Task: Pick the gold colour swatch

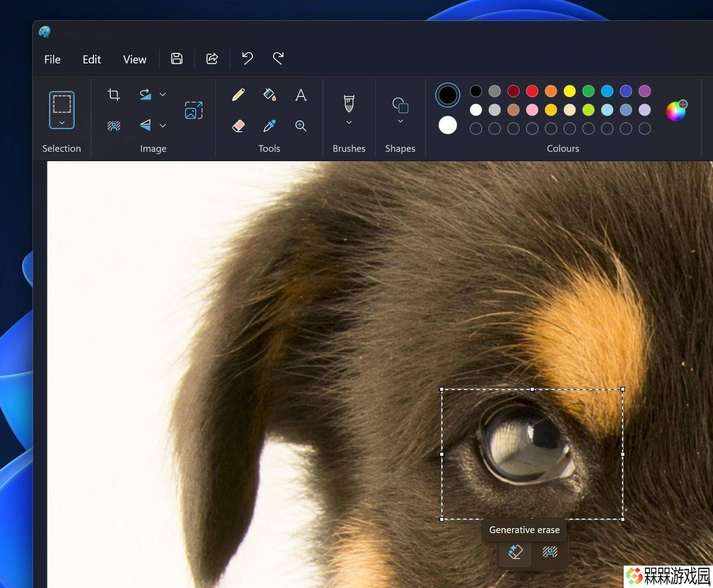Action: coord(551,110)
